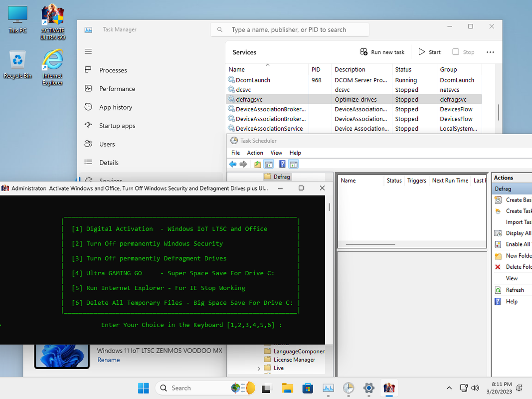Image resolution: width=532 pixels, height=399 pixels.
Task: Open File menu in Task Scheduler
Action: 235,153
